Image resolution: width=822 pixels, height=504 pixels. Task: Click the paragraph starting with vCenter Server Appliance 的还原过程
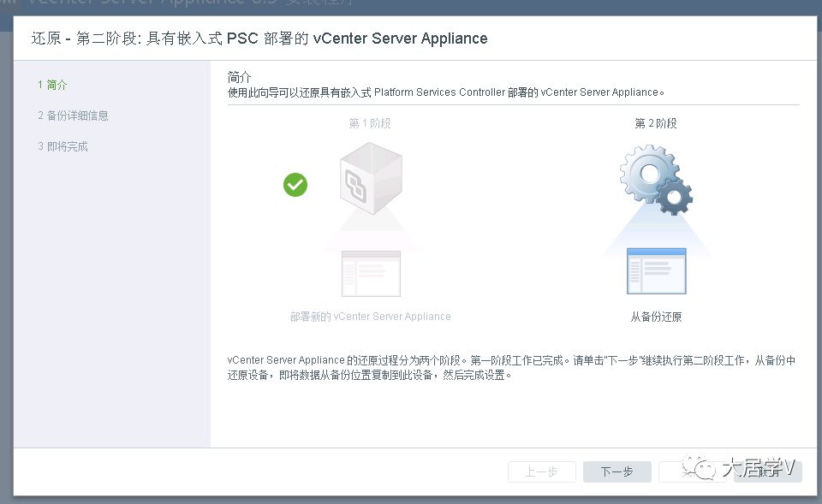tap(512, 368)
